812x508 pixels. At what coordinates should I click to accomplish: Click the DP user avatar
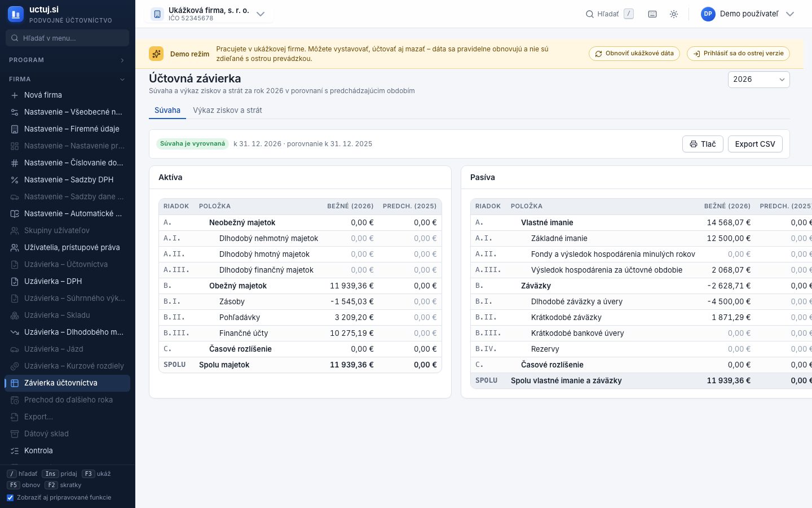click(x=708, y=14)
